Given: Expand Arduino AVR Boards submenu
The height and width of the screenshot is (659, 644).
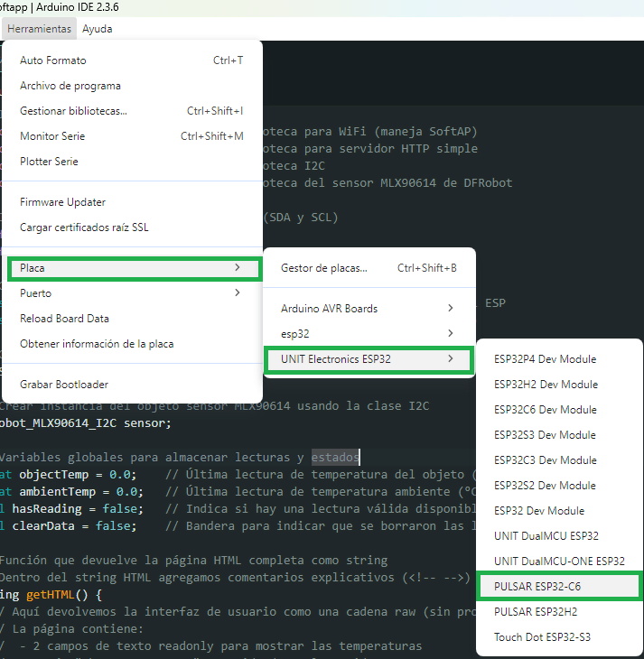Looking at the screenshot, I should click(369, 309).
